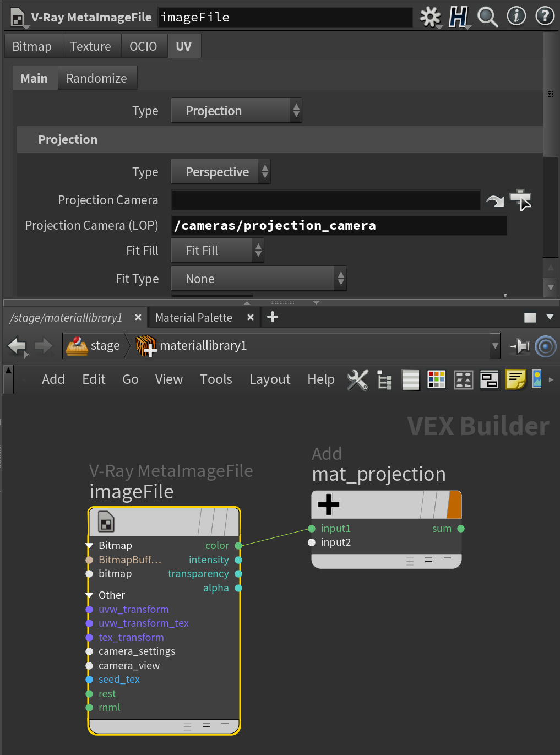Image resolution: width=560 pixels, height=755 pixels.
Task: Open Projection Type Perspective dropdown
Action: 221,172
